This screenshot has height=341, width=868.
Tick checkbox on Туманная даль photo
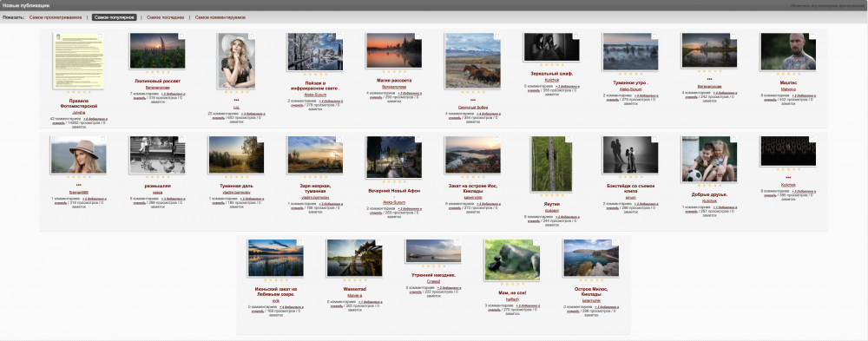260,140
